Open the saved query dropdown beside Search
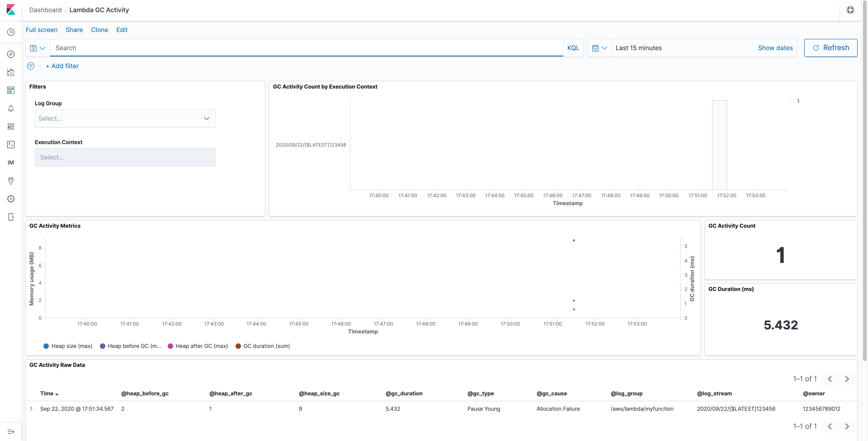This screenshot has height=441, width=868. [38, 48]
